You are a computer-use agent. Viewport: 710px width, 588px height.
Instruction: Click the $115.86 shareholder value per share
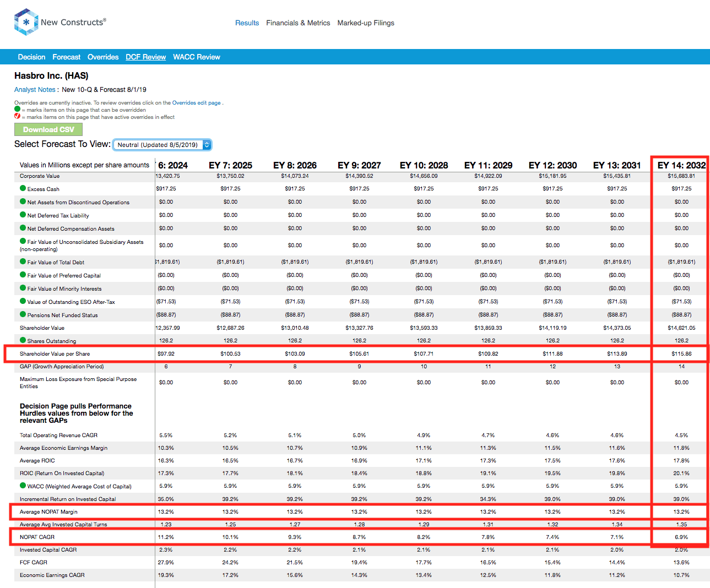click(x=681, y=354)
